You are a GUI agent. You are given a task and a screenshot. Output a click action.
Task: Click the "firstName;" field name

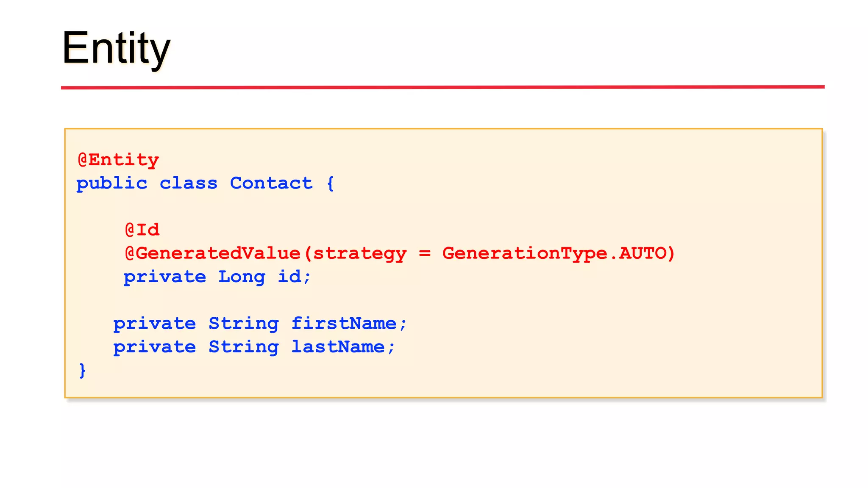click(x=349, y=324)
